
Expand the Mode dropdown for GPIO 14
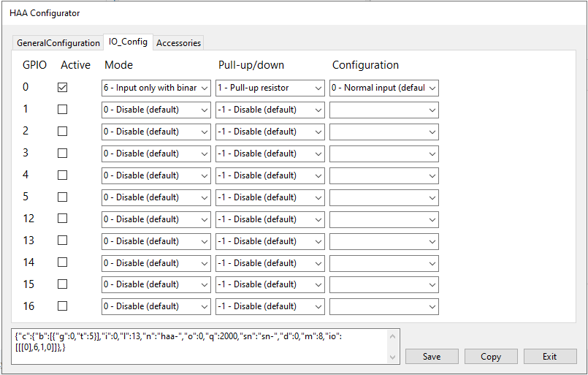point(156,262)
